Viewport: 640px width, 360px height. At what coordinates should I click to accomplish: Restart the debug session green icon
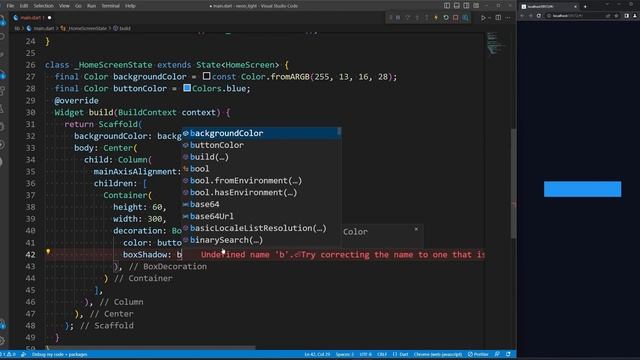click(446, 18)
